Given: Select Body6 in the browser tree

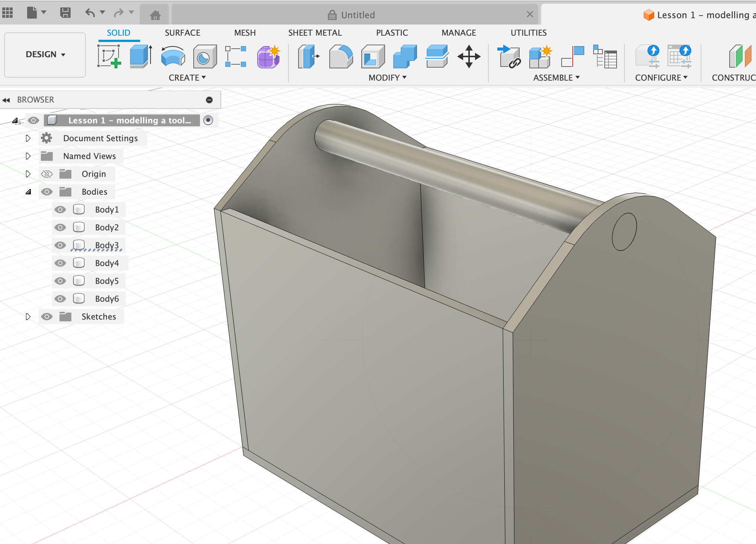Looking at the screenshot, I should 107,299.
